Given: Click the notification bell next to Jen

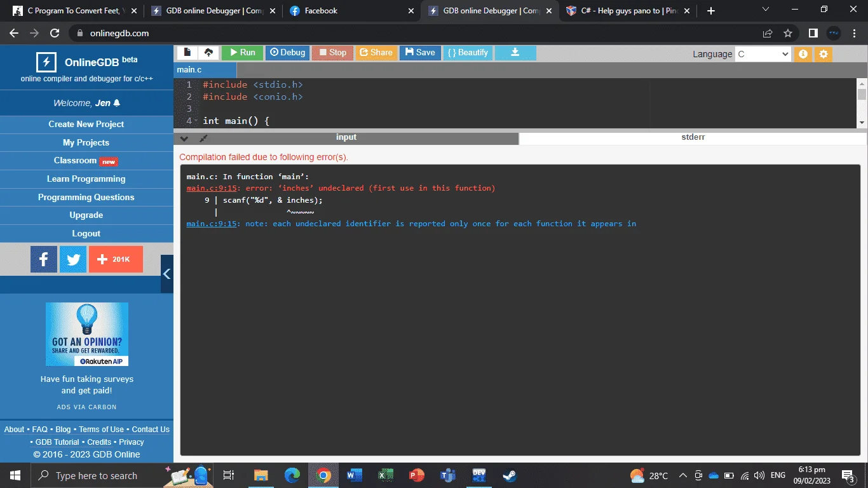Looking at the screenshot, I should pyautogui.click(x=117, y=103).
